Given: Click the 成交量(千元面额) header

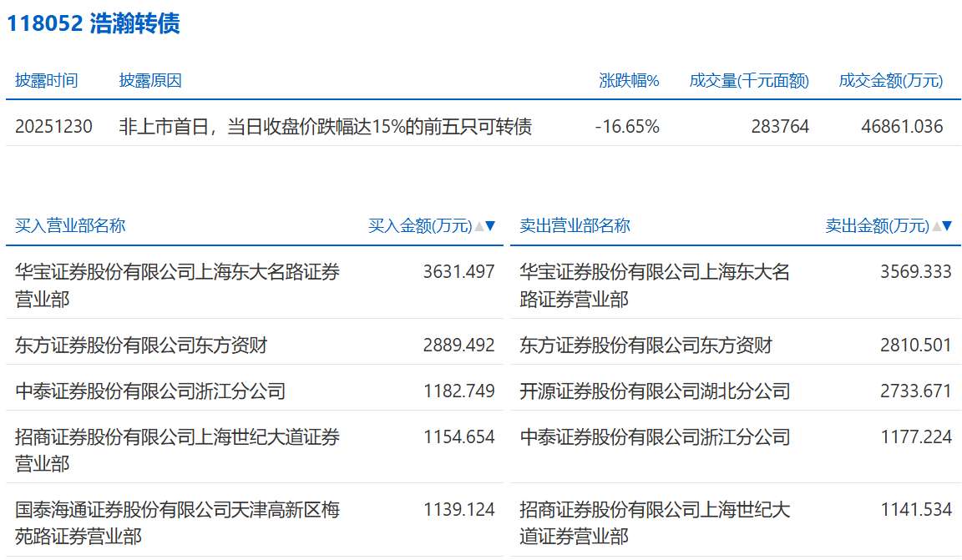Looking at the screenshot, I should click(x=749, y=80).
